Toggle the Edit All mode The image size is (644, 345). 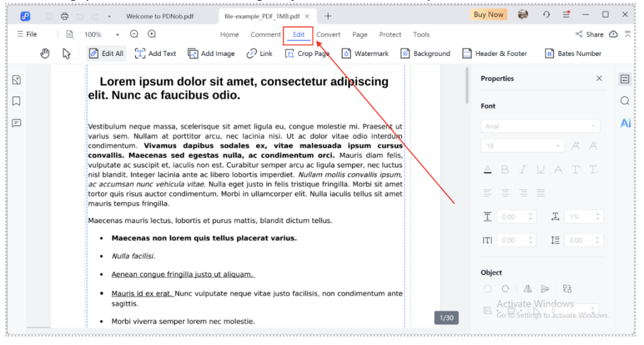pyautogui.click(x=106, y=54)
